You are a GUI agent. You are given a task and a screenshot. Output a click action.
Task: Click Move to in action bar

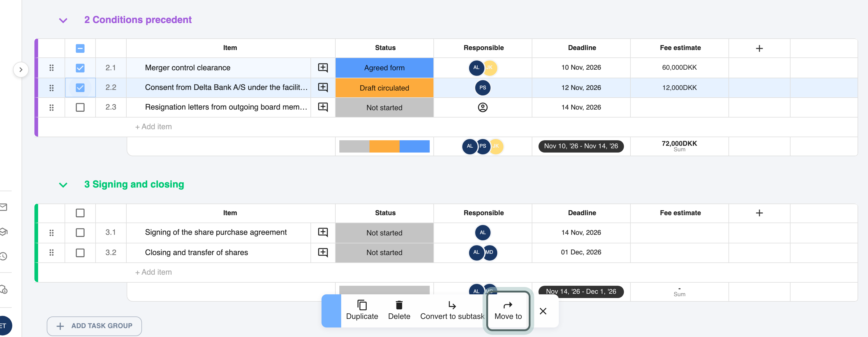(x=508, y=311)
